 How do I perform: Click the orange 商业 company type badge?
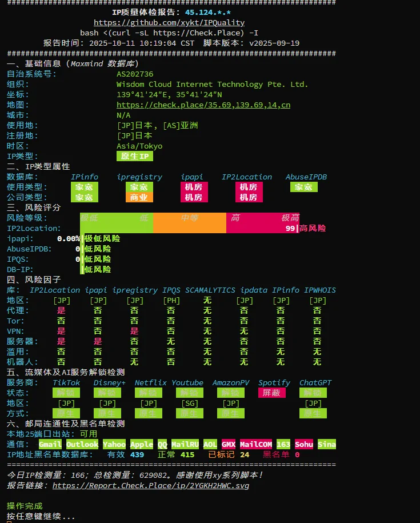tap(139, 198)
